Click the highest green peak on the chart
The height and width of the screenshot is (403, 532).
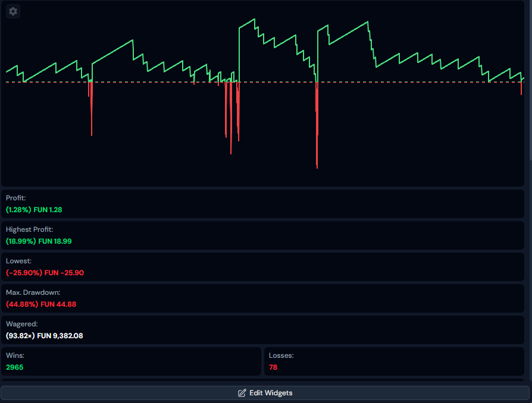click(x=254, y=20)
